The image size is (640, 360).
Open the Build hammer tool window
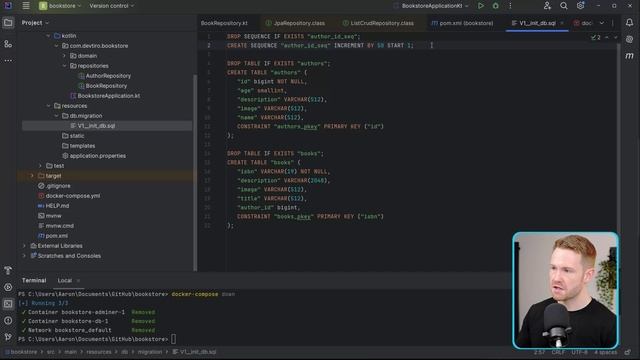8,270
